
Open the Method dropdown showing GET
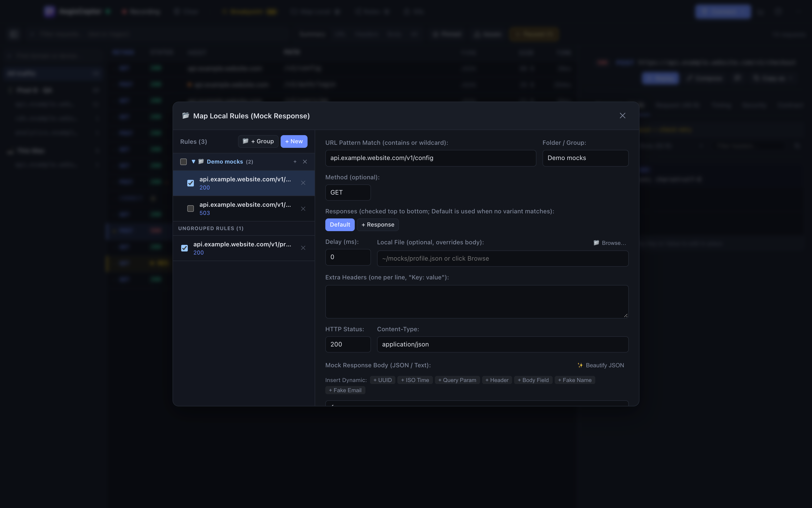[x=348, y=193]
